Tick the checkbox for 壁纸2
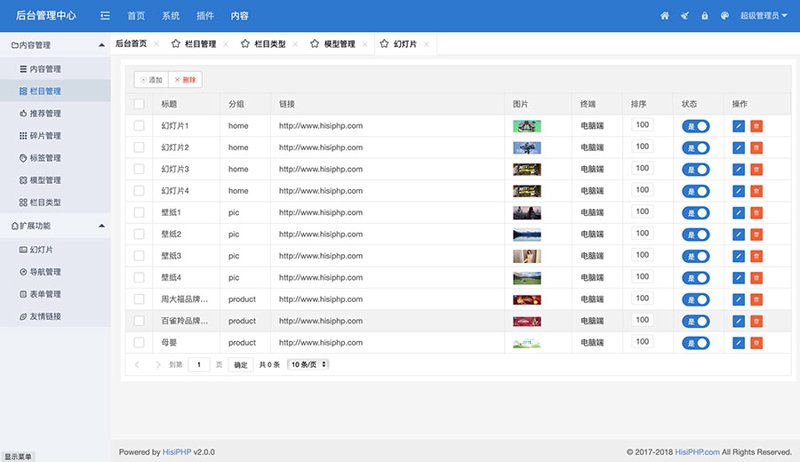This screenshot has width=800, height=462. [139, 234]
